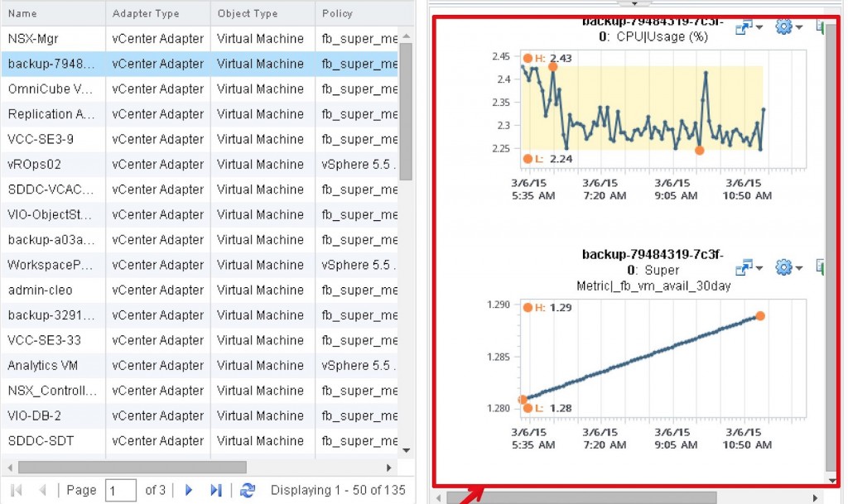This screenshot has width=848, height=504.
Task: Click the L: 2.24 low marker on CPU chart
Action: (x=528, y=157)
